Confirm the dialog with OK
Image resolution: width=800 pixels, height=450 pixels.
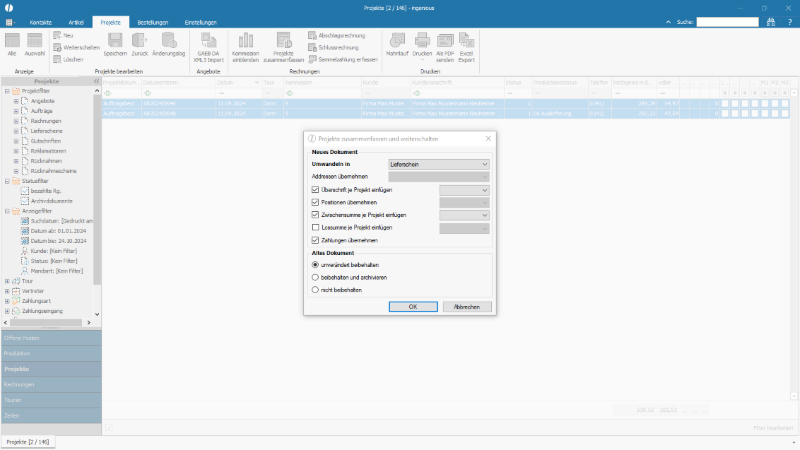(x=413, y=307)
